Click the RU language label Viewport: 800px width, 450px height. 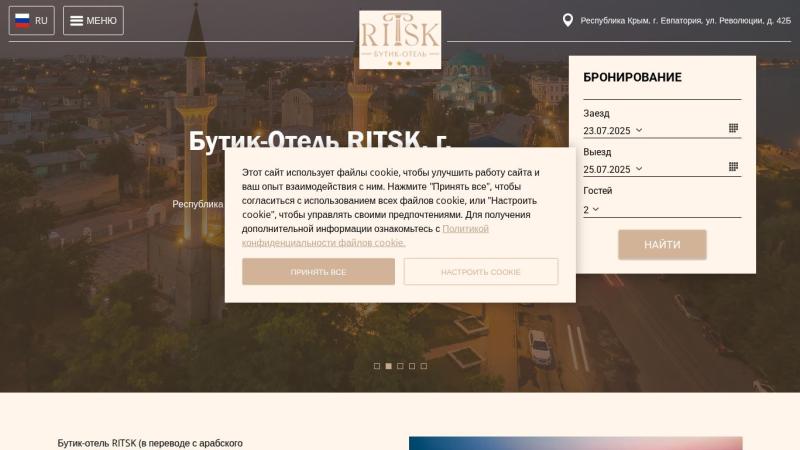41,21
